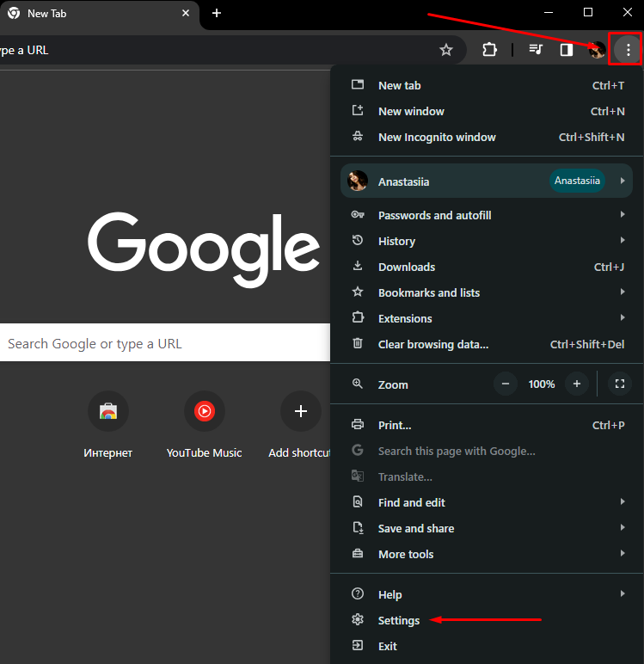Image resolution: width=644 pixels, height=664 pixels.
Task: Click the Settings gear icon
Action: [x=358, y=619]
